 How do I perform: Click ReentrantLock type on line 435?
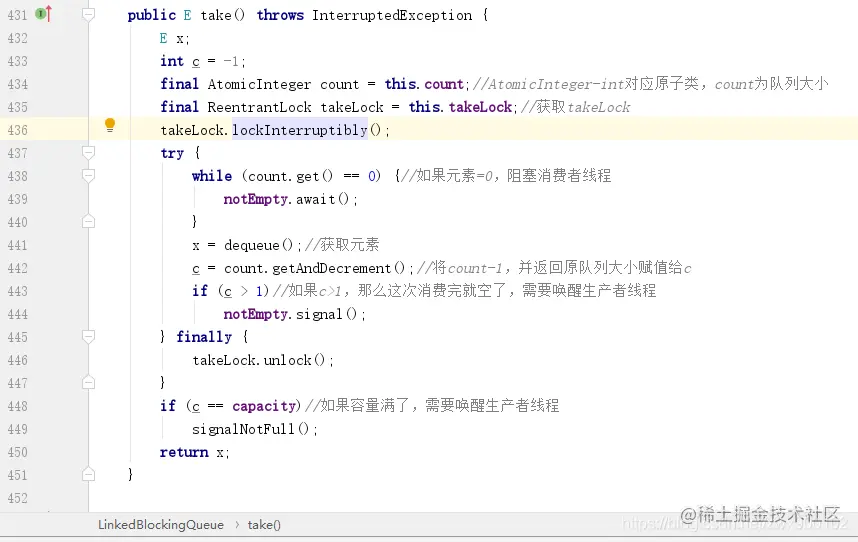[259, 107]
